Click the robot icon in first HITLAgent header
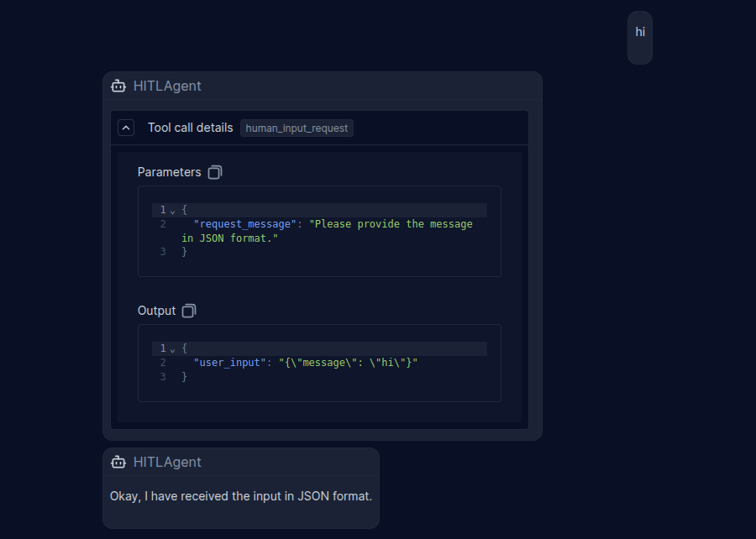 118,86
